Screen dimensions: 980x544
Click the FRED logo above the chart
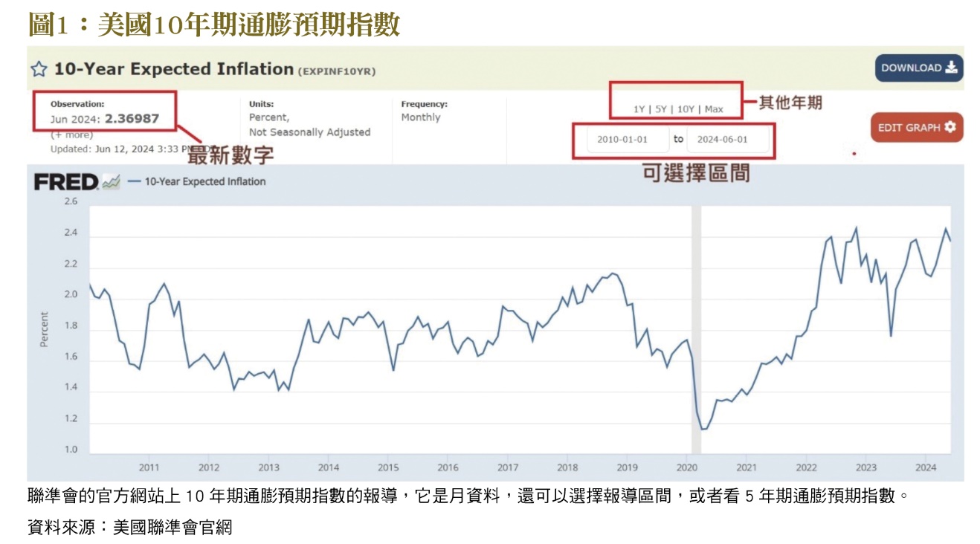[x=65, y=182]
